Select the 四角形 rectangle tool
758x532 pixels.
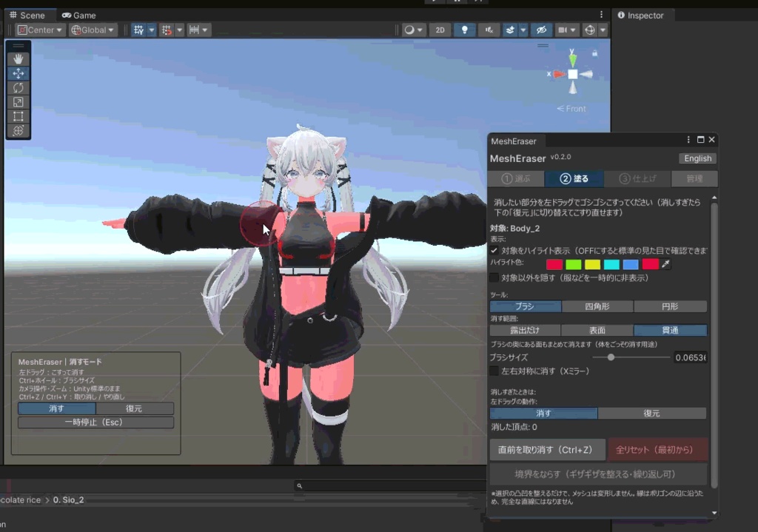[597, 306]
